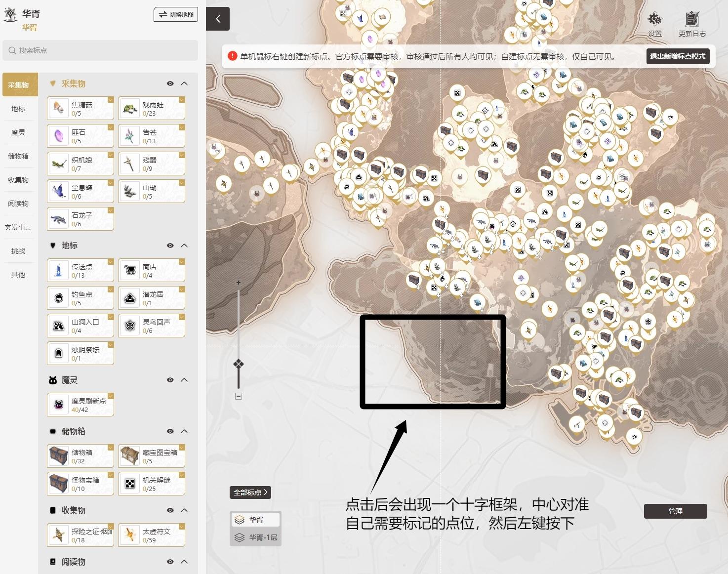Hide the 地标 section with eye icon
Screen dimensions: 728x574
[x=170, y=246]
